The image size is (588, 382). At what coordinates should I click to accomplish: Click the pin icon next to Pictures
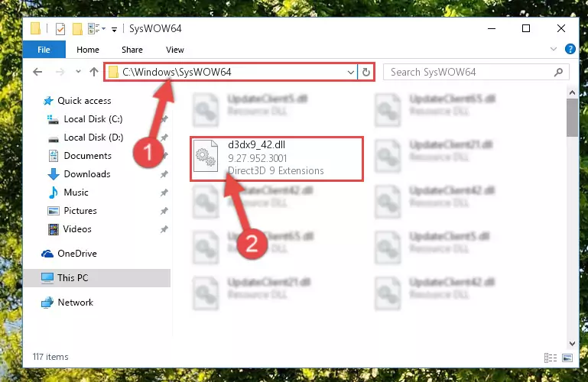pyautogui.click(x=164, y=211)
